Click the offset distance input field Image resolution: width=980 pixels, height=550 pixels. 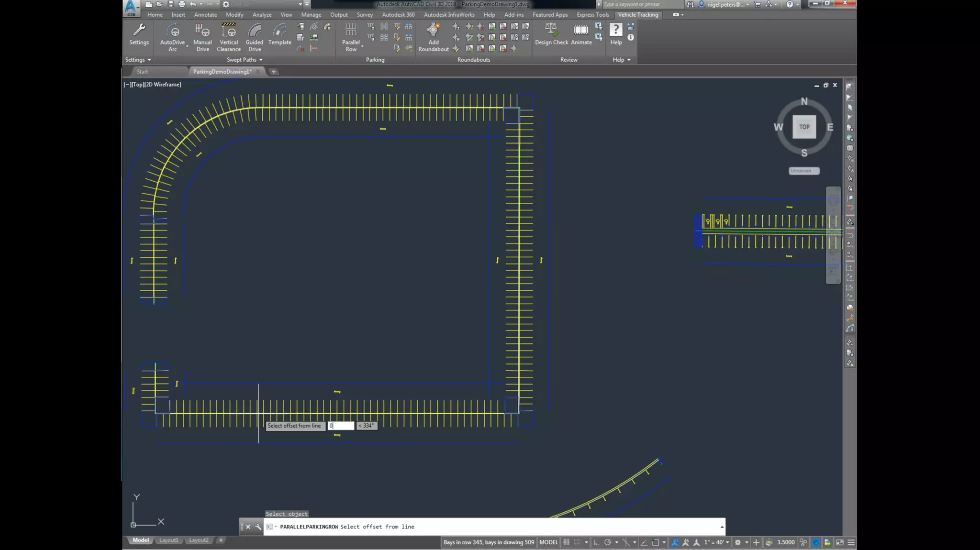(341, 426)
